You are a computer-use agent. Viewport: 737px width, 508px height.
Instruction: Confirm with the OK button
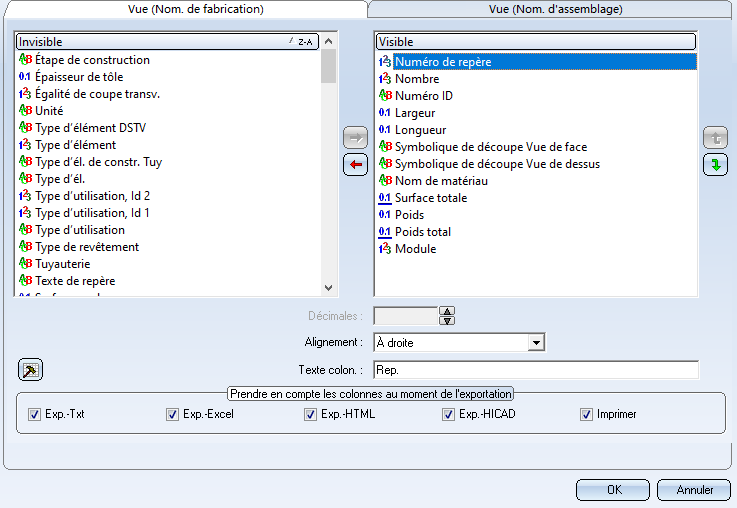[x=613, y=490]
